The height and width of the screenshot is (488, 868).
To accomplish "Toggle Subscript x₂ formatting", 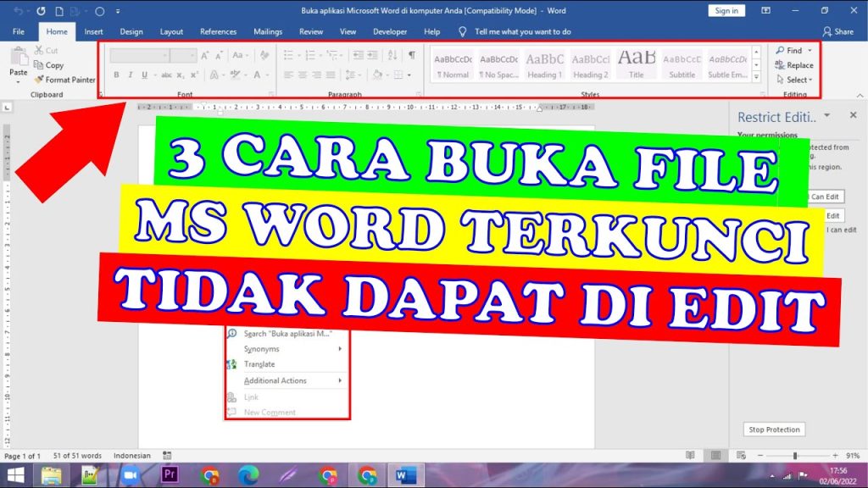I will click(x=181, y=75).
